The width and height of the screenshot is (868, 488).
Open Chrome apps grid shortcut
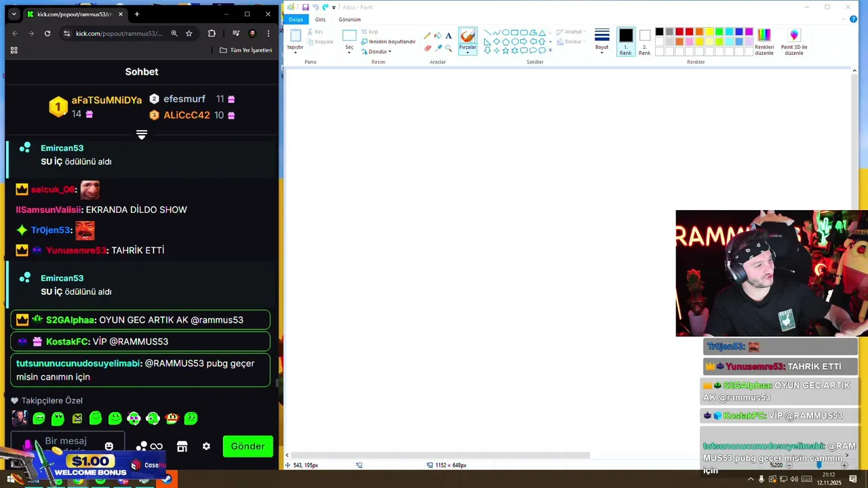point(14,50)
